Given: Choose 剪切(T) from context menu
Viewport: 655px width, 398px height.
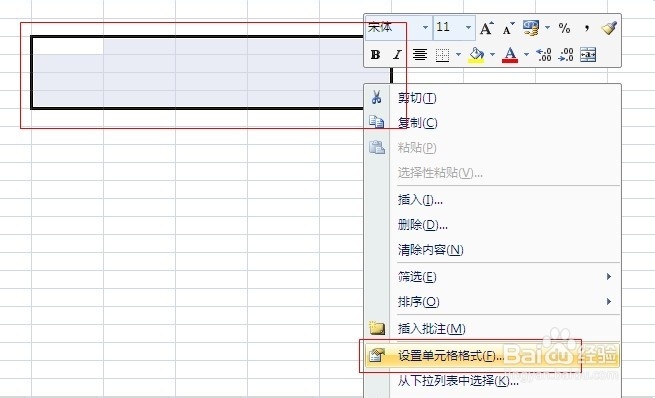Looking at the screenshot, I should coord(492,98).
